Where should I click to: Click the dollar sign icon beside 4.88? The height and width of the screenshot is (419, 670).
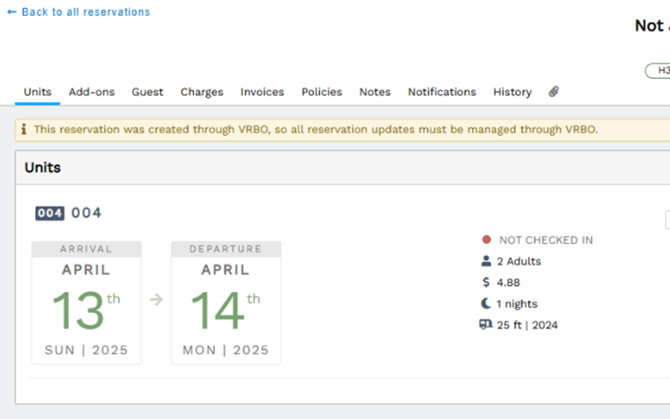(x=486, y=282)
